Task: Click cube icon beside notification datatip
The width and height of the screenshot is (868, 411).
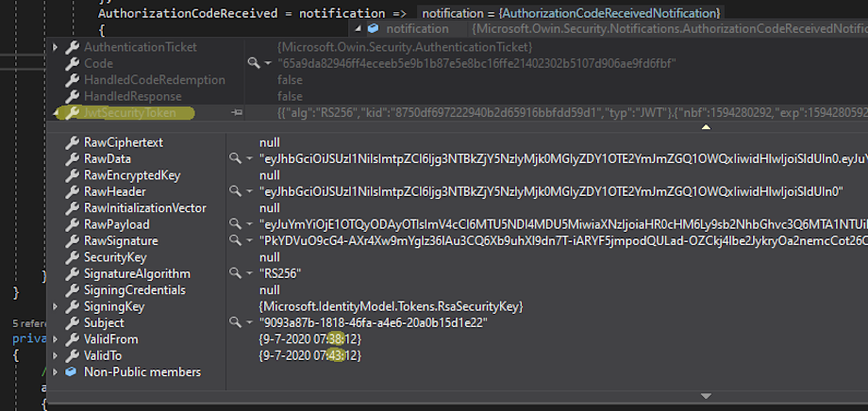Action: click(x=373, y=29)
